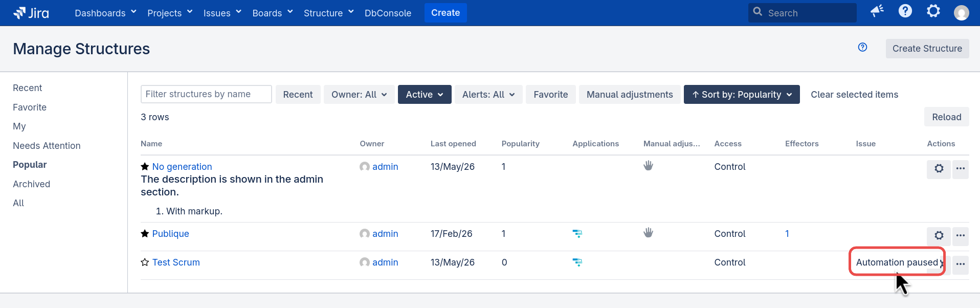The image size is (980, 308).
Task: Open the Projects dropdown menu
Action: pos(170,13)
